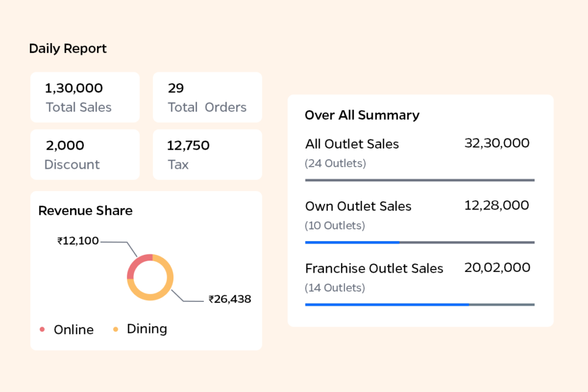Toggle the Online legend dot

click(42, 329)
